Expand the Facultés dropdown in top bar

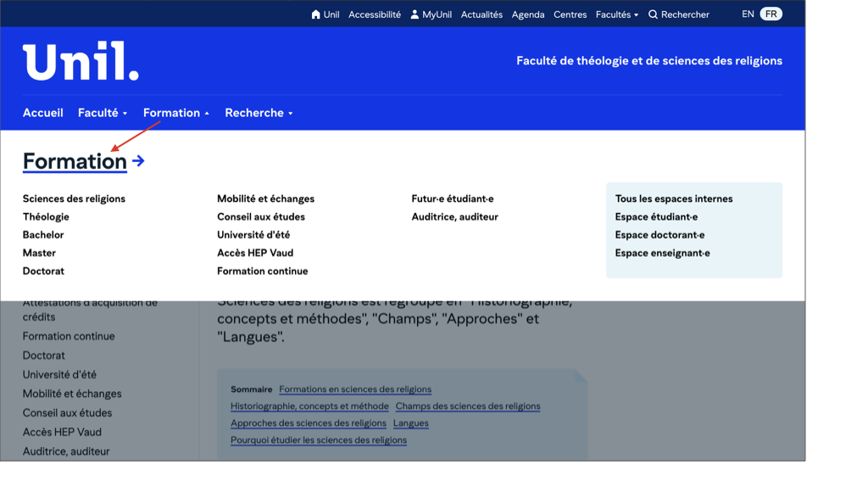tap(617, 14)
